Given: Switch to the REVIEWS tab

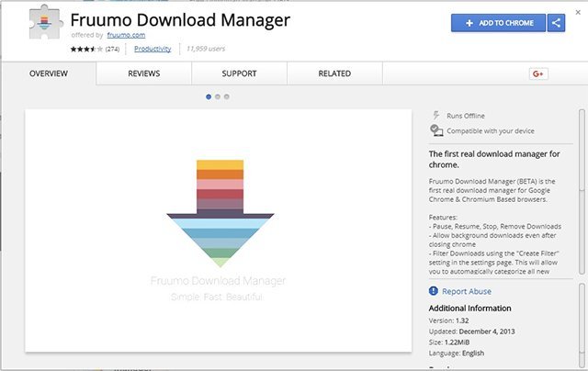Looking at the screenshot, I should [144, 73].
